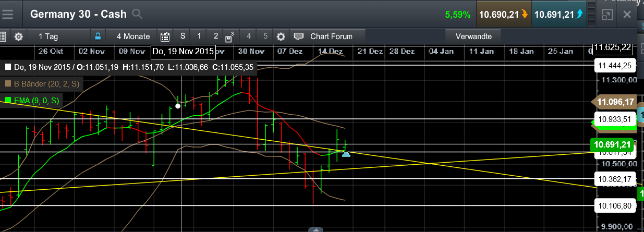Screen dimensions: 644x232
Task: Click the tan Bollinger value tag 11.096,17
Action: [614, 102]
